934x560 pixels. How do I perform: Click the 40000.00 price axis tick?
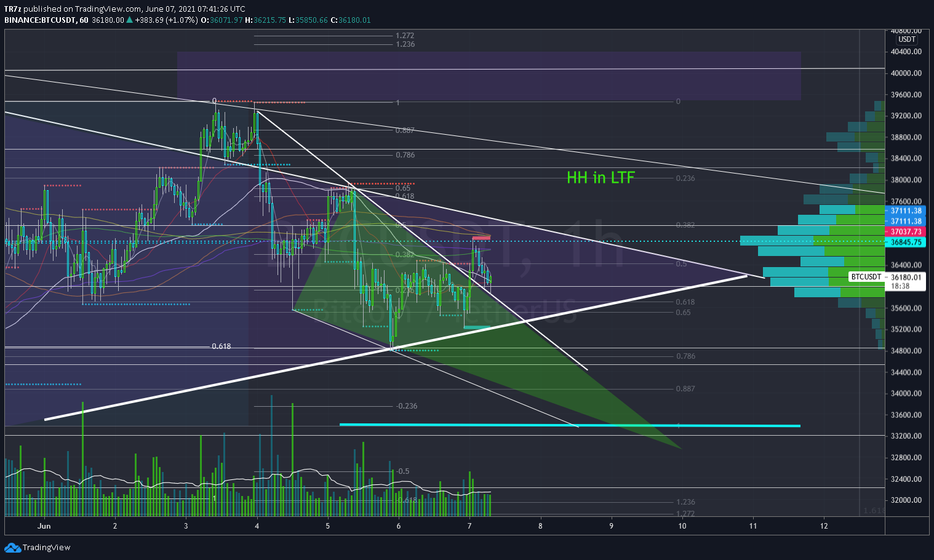906,73
